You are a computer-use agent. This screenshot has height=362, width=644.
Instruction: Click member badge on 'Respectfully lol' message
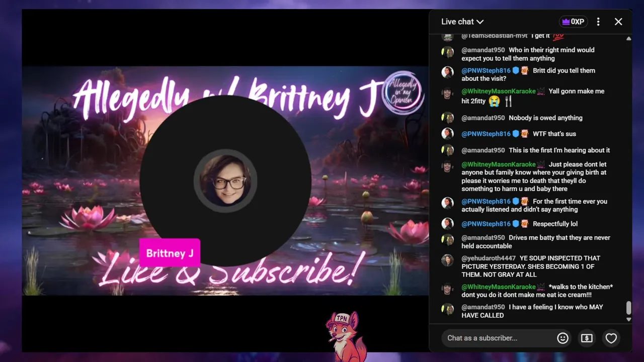(x=524, y=224)
